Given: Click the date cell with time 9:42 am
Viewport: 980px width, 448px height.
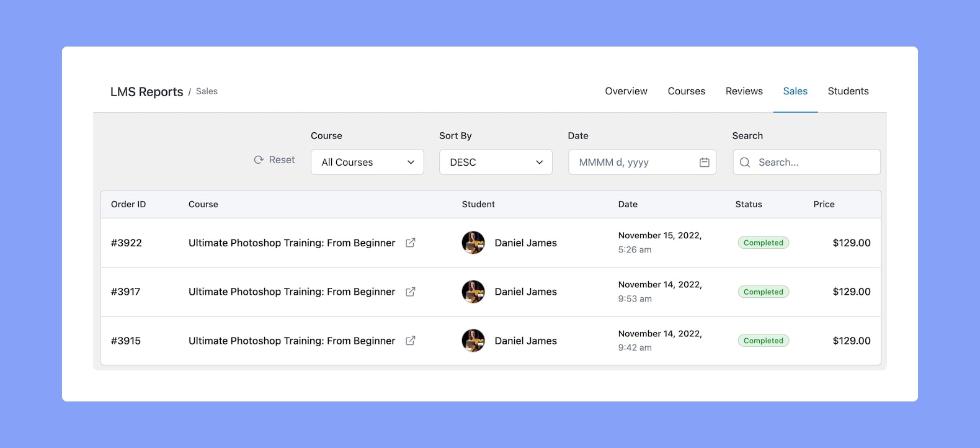Looking at the screenshot, I should [x=660, y=341].
